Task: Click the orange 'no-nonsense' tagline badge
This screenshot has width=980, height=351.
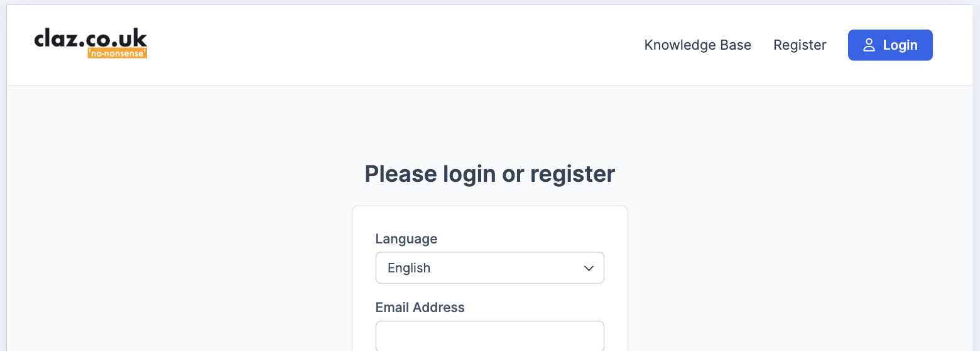Action: click(x=117, y=54)
